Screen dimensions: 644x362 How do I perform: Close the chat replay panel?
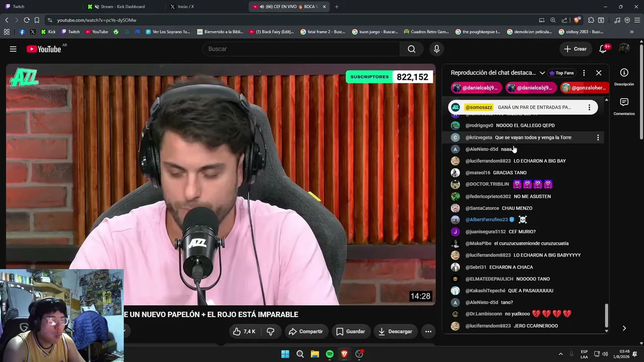(599, 73)
